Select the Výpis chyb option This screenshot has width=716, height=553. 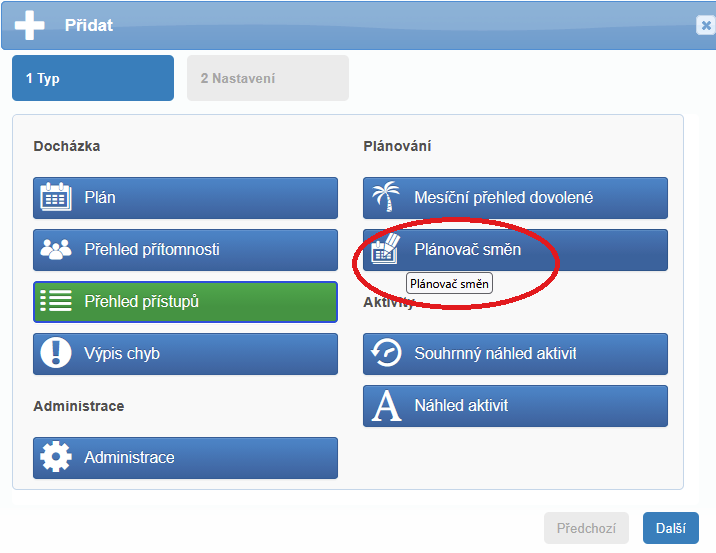click(x=185, y=354)
